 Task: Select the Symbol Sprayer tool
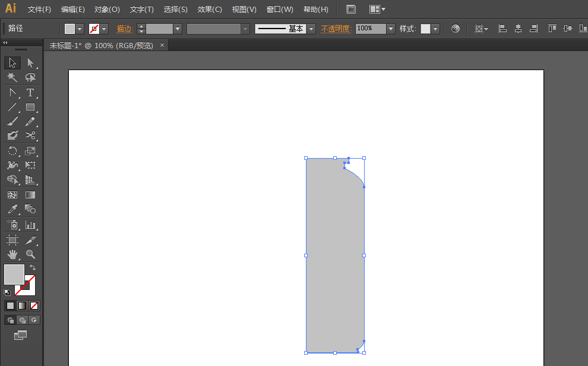pyautogui.click(x=12, y=225)
